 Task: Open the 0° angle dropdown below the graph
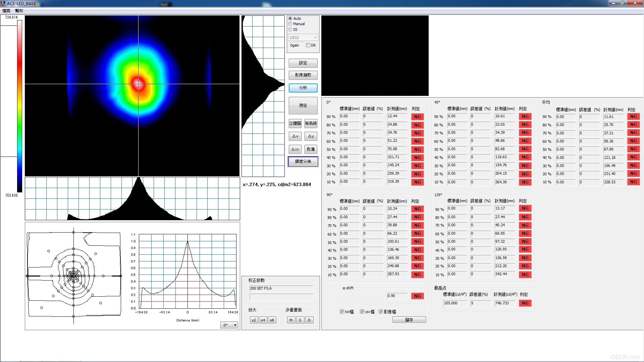coord(229,325)
